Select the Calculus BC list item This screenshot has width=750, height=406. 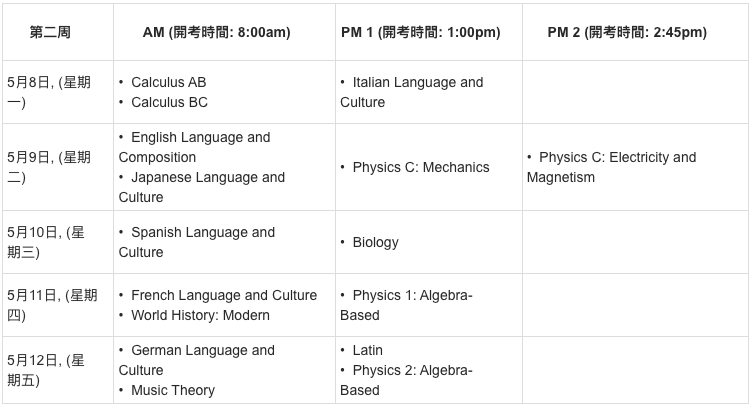(x=169, y=102)
